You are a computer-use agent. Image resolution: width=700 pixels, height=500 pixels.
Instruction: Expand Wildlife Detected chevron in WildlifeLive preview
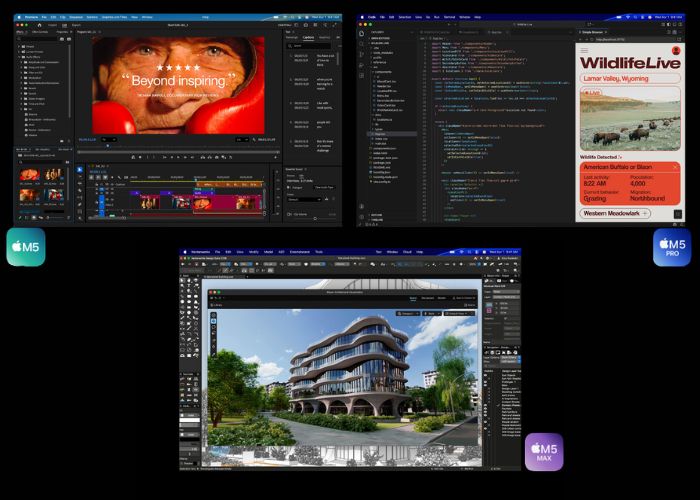pyautogui.click(x=620, y=157)
